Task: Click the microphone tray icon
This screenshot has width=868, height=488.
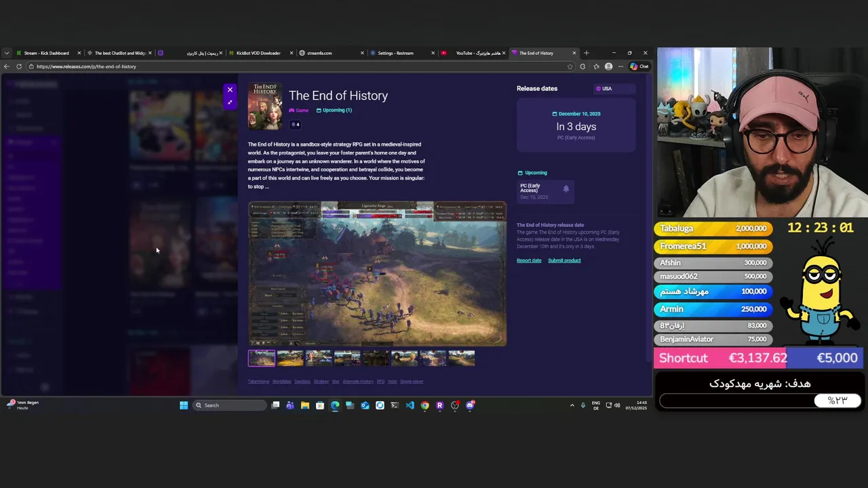Action: tap(583, 405)
